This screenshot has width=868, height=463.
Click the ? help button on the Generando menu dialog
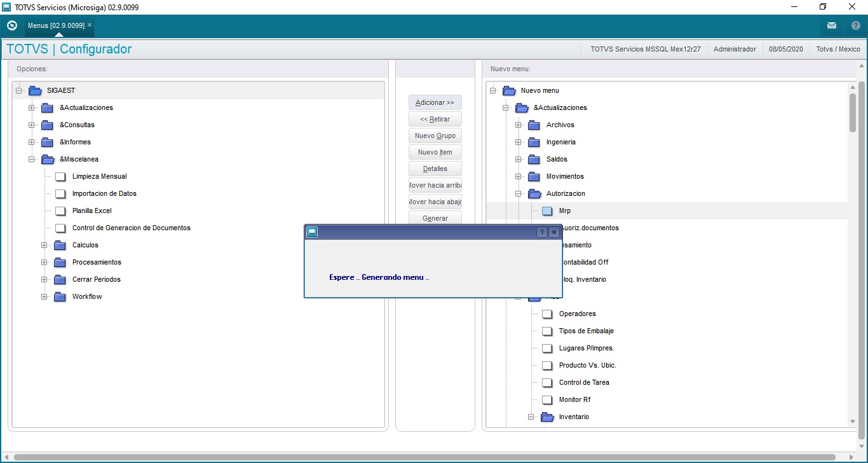coord(542,232)
